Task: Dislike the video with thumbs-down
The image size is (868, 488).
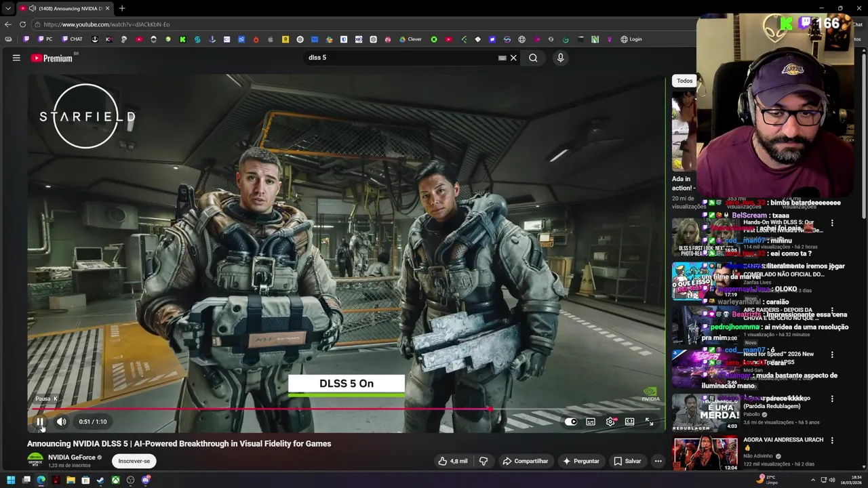Action: [x=484, y=461]
